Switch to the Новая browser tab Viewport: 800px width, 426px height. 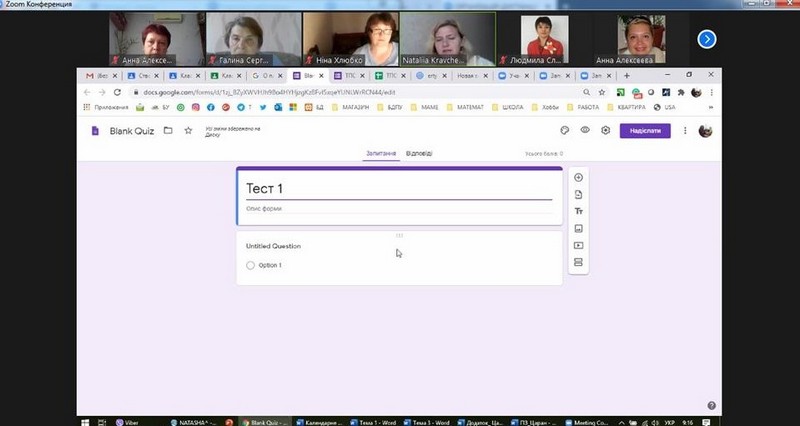pos(471,76)
